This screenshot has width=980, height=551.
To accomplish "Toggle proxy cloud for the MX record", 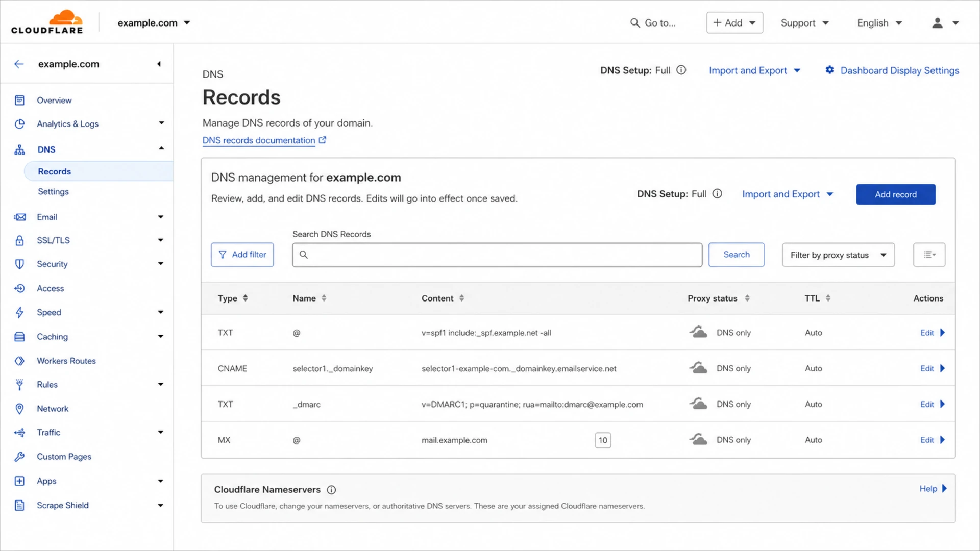I will [698, 439].
